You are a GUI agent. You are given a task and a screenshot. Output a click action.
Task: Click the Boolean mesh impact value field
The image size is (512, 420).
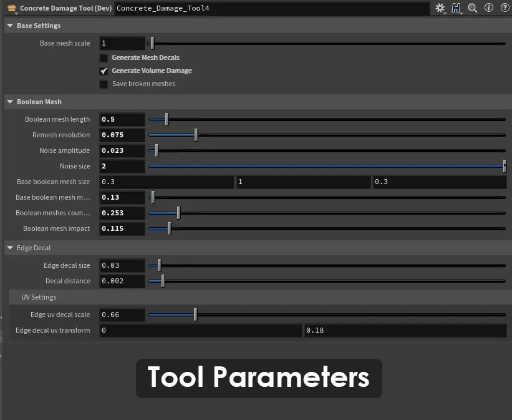(122, 228)
